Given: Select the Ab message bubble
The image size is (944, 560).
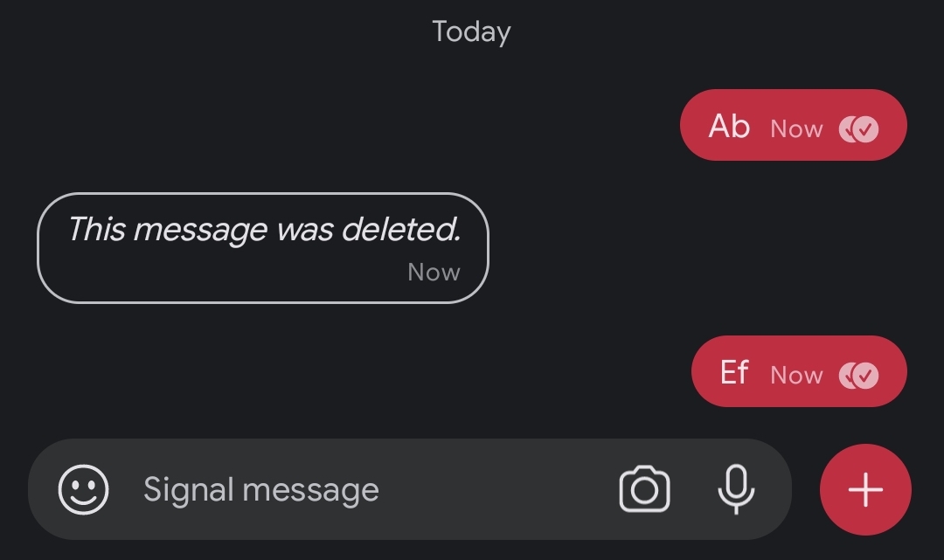Looking at the screenshot, I should [794, 125].
